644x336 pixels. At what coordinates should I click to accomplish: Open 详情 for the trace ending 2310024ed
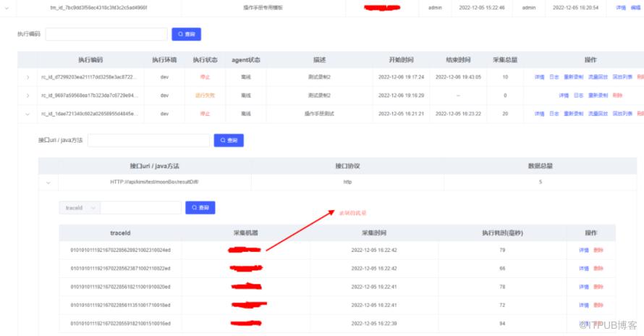tap(583, 250)
